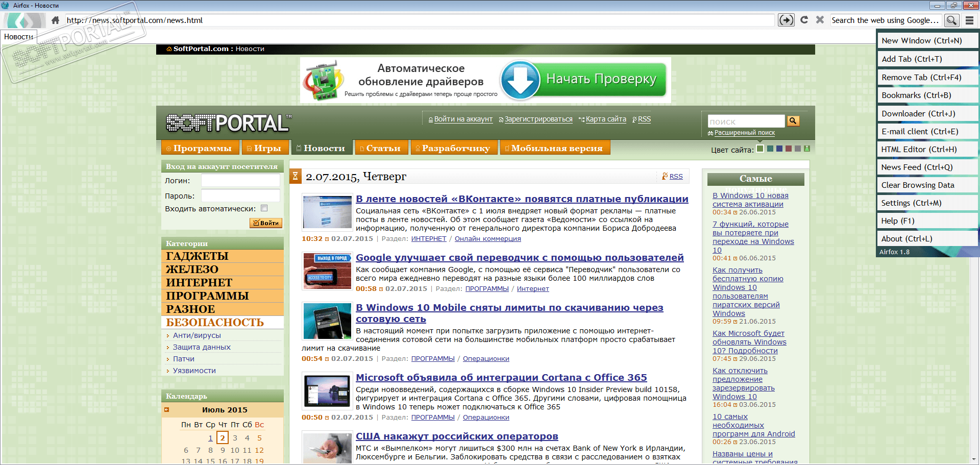Open the Разработчику site navigation tab

454,148
